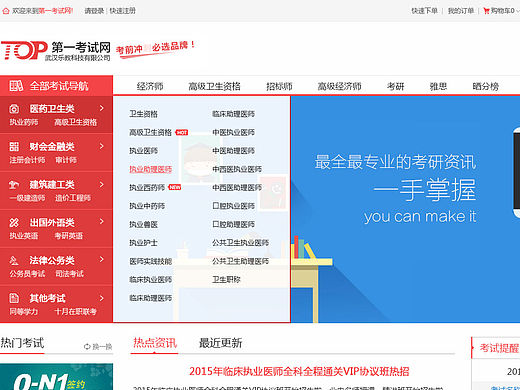The width and height of the screenshot is (520, 390).
Task: Click the 审计师 sidebar link
Action: (66, 160)
